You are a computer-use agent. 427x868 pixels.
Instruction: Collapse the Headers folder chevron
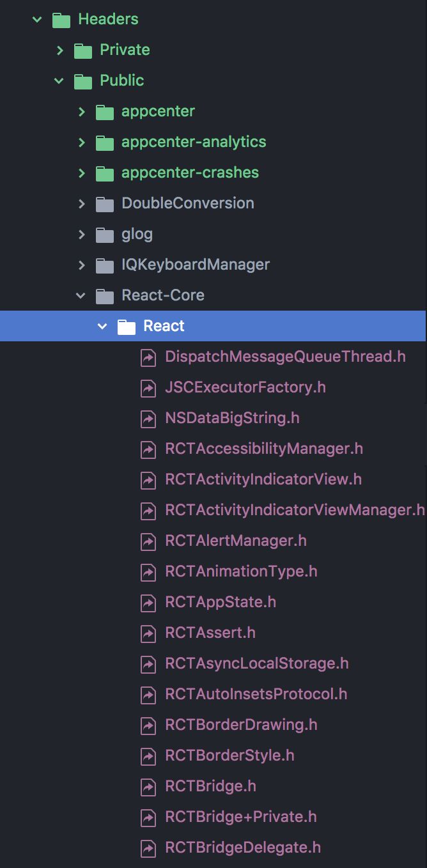(x=38, y=20)
